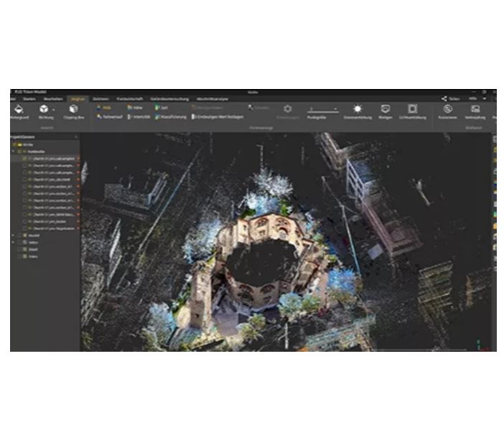This screenshot has width=504, height=430.
Task: Toggle the Modell group checkbox
Action: coord(20,235)
